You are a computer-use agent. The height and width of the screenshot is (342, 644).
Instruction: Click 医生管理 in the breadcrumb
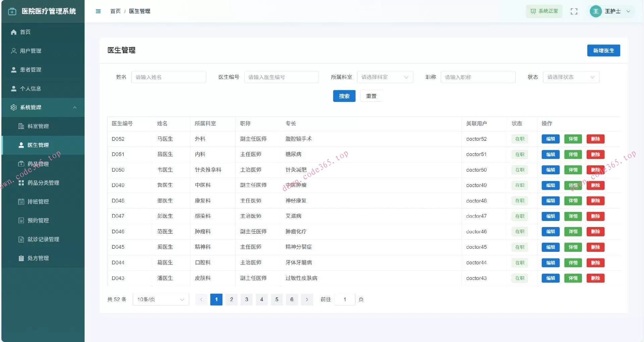click(x=140, y=11)
